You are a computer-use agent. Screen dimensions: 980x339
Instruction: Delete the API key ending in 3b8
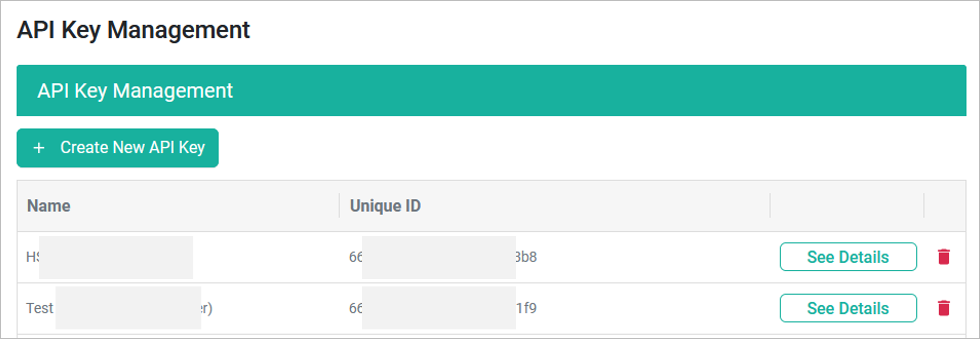(944, 257)
